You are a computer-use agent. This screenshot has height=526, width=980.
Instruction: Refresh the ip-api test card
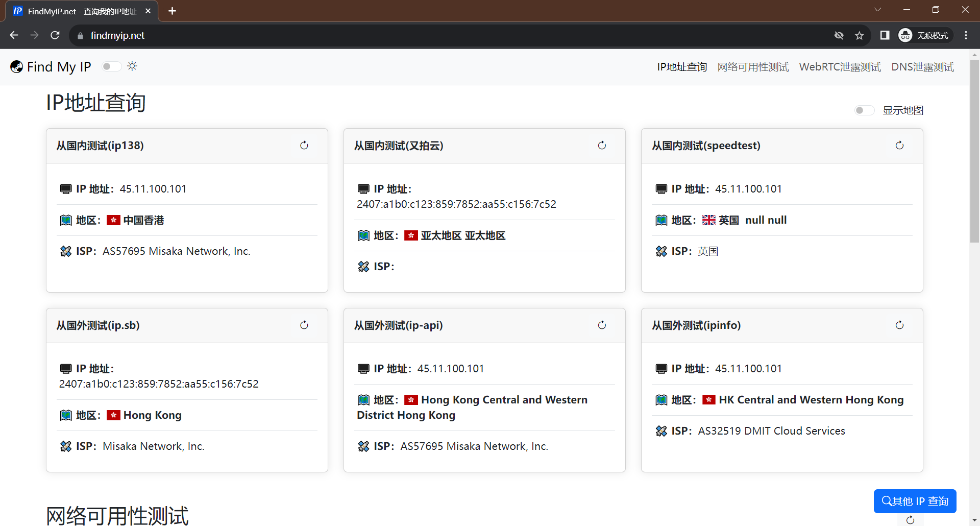tap(602, 325)
